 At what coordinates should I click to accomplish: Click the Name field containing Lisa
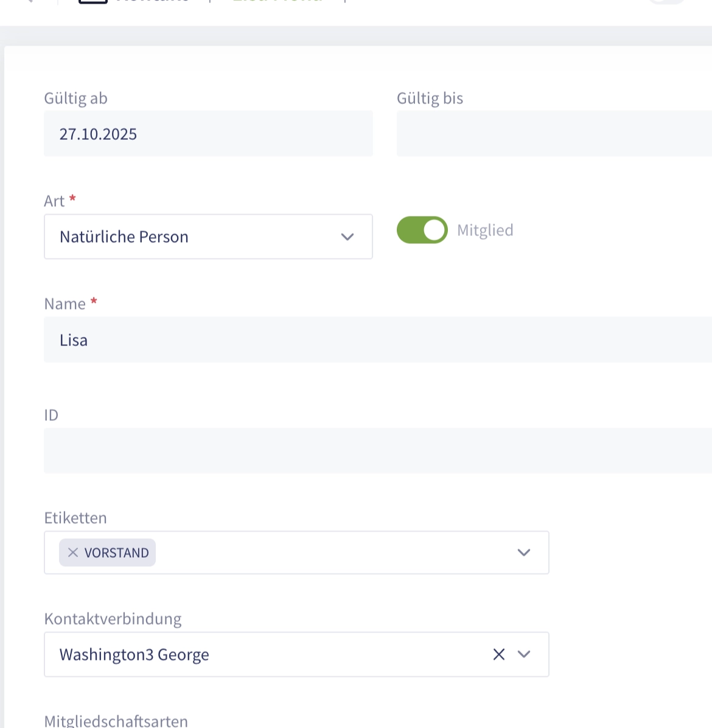coord(377,340)
